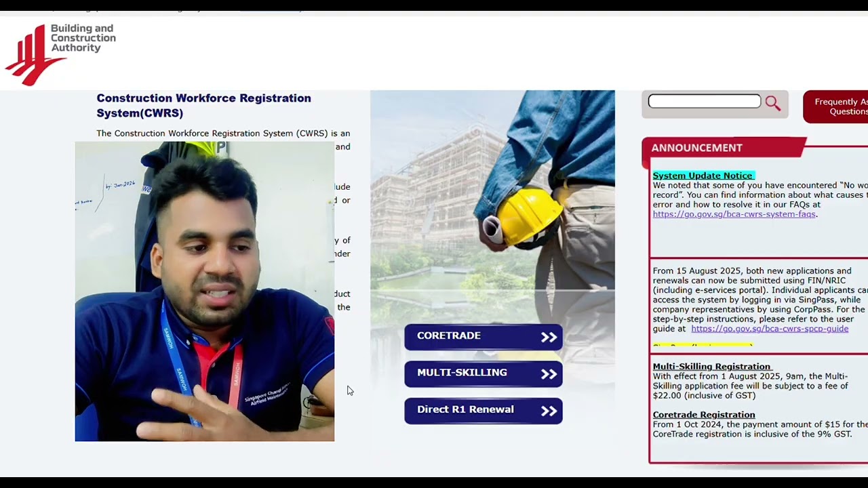The image size is (868, 488).
Task: Click the Coretrade Registration heading
Action: [x=704, y=415]
